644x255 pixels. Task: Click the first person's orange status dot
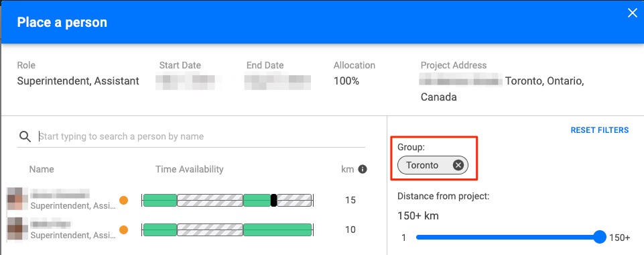pos(123,200)
